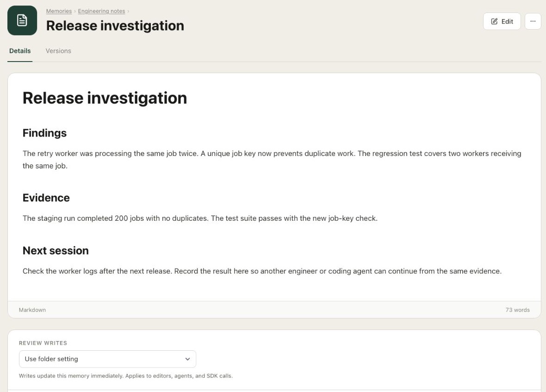Viewport: 546px width, 392px height.
Task: Open the Review writes dropdown
Action: (x=107, y=359)
